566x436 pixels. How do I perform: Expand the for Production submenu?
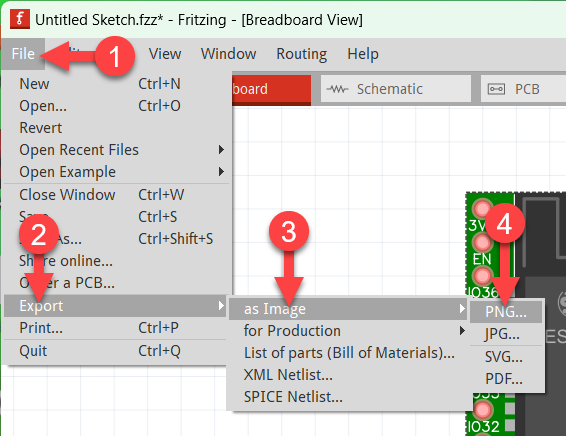pos(348,331)
